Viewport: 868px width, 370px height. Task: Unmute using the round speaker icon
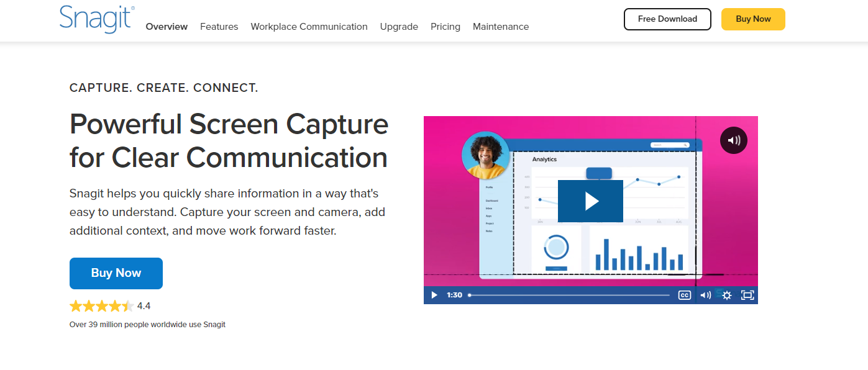[x=734, y=140]
